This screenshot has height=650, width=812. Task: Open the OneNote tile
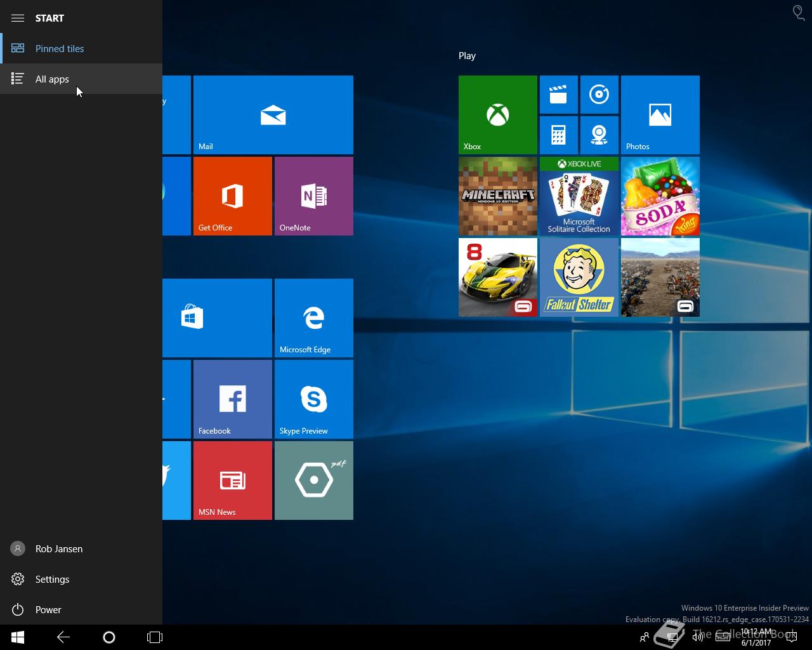tap(314, 196)
